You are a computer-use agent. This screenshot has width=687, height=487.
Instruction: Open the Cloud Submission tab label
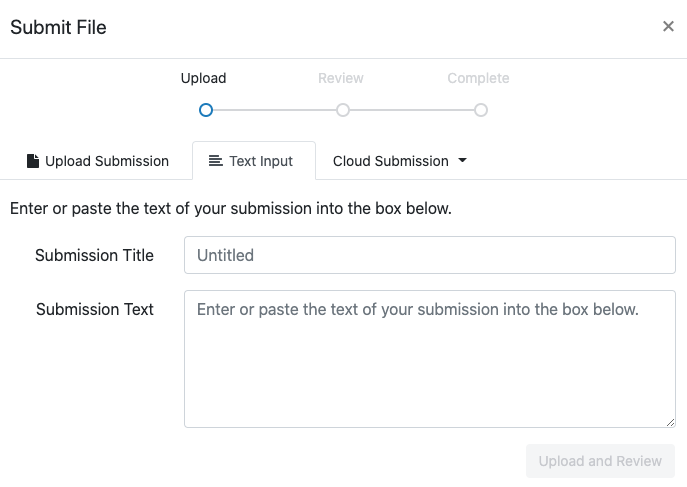click(x=390, y=161)
